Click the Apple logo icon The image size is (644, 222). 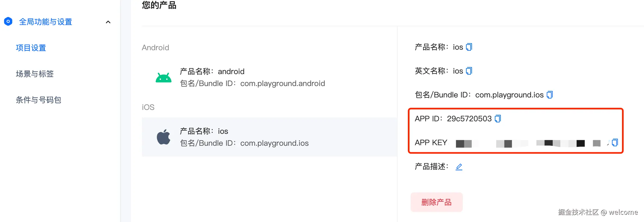tap(164, 137)
